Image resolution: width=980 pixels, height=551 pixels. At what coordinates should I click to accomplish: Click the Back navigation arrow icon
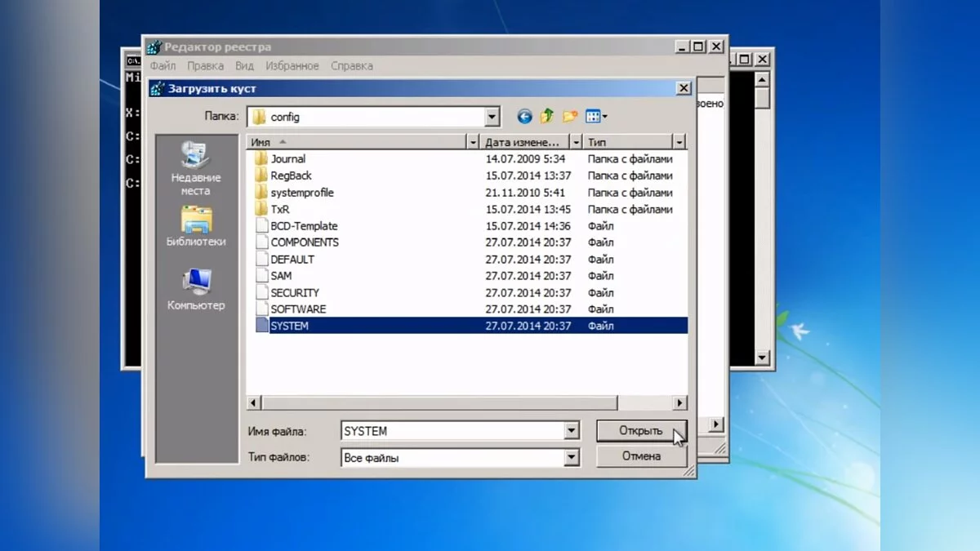click(524, 117)
